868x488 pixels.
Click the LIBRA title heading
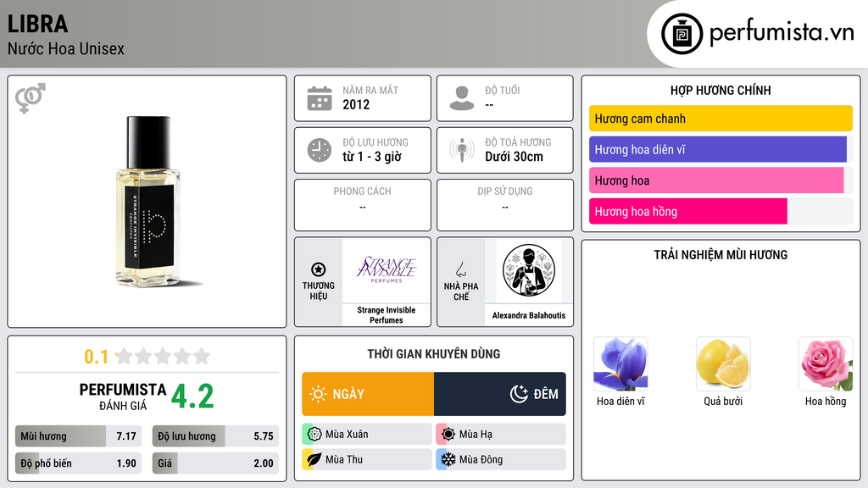coord(37,24)
